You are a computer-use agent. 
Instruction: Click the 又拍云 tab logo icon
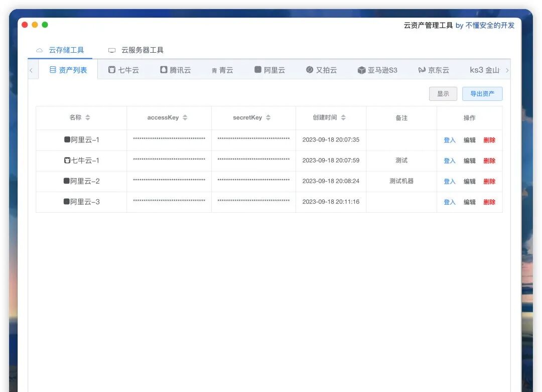310,70
